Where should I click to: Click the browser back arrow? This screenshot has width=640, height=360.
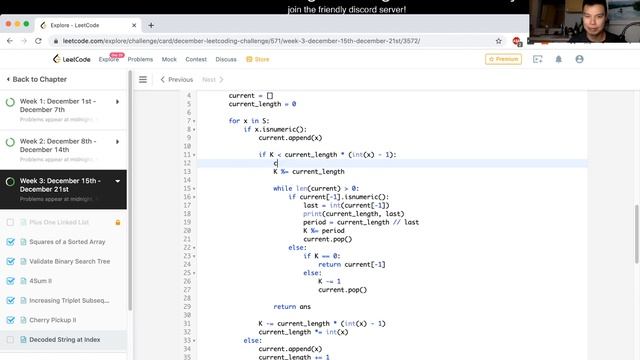(10, 41)
